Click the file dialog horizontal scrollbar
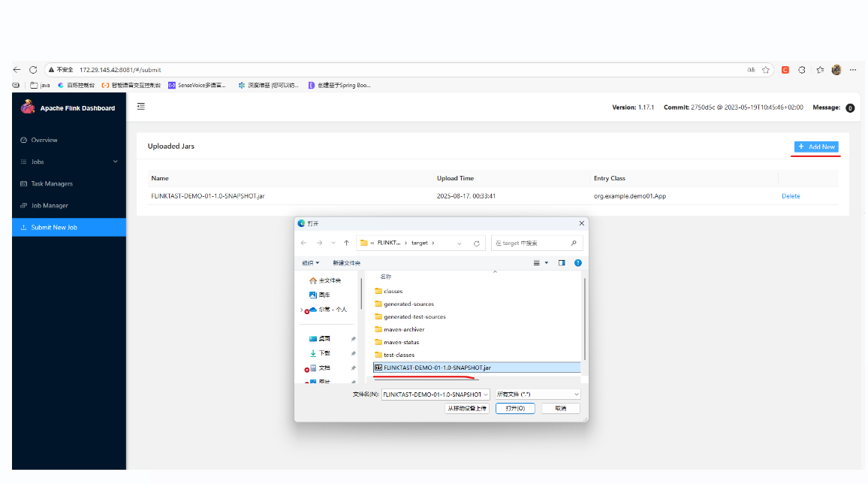 [x=426, y=380]
